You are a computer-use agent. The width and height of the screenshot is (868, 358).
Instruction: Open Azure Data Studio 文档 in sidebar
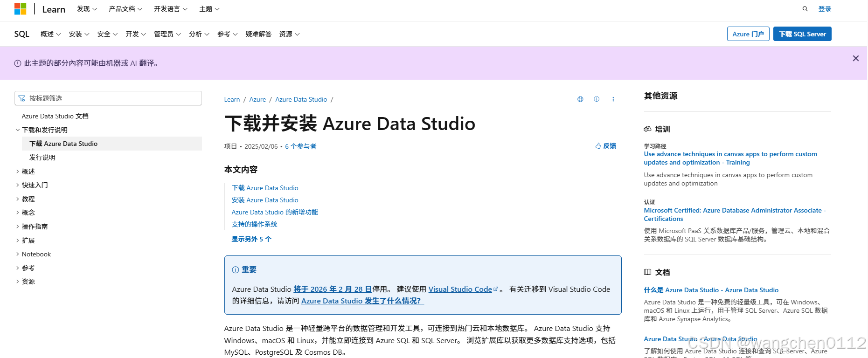tap(55, 116)
